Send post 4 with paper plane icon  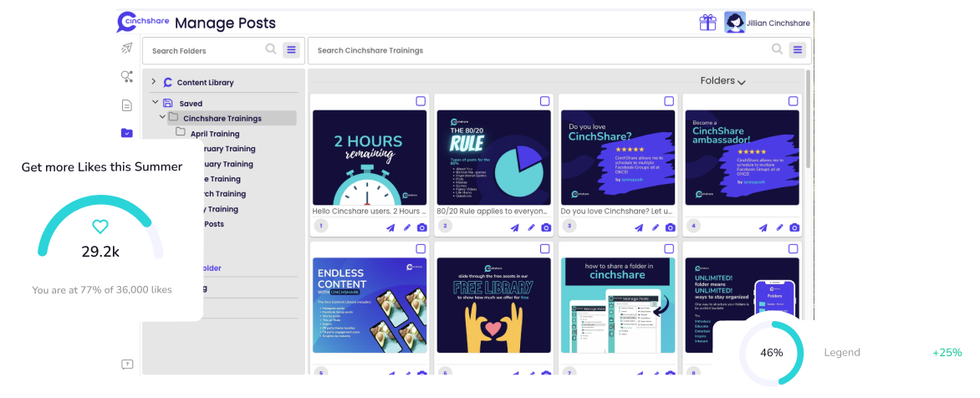pos(763,227)
